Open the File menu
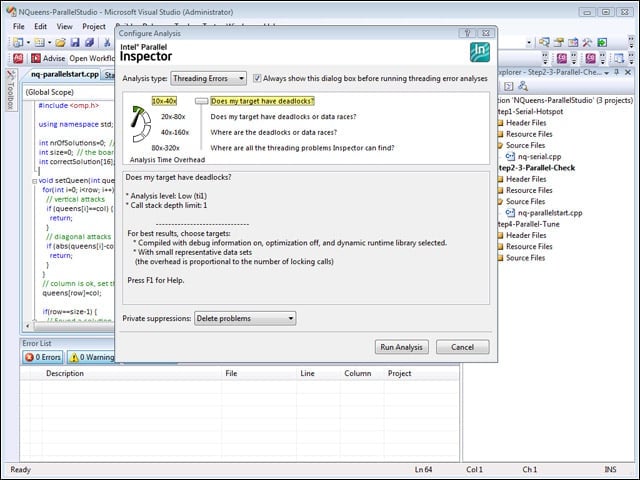The image size is (640, 480). pos(19,27)
